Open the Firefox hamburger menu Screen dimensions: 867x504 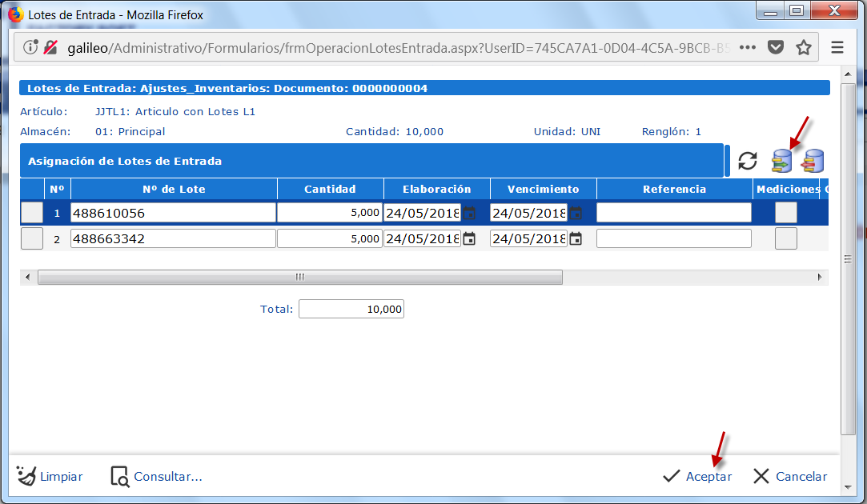[x=837, y=47]
